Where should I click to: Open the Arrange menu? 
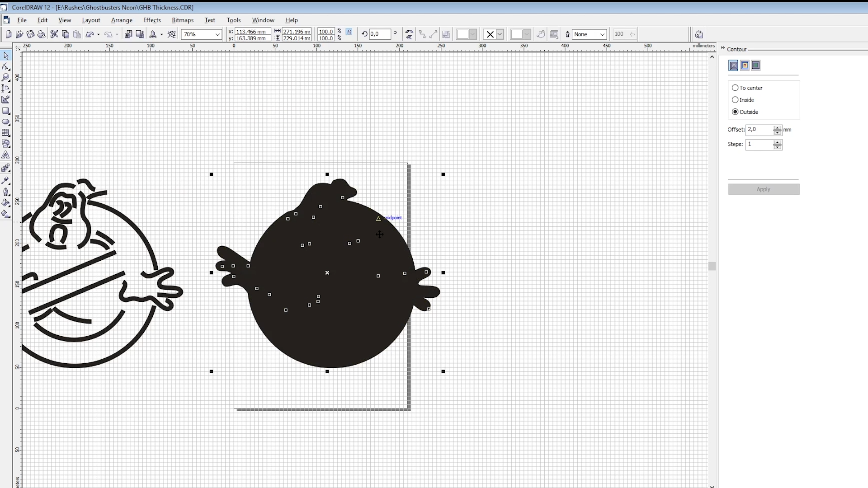click(122, 20)
